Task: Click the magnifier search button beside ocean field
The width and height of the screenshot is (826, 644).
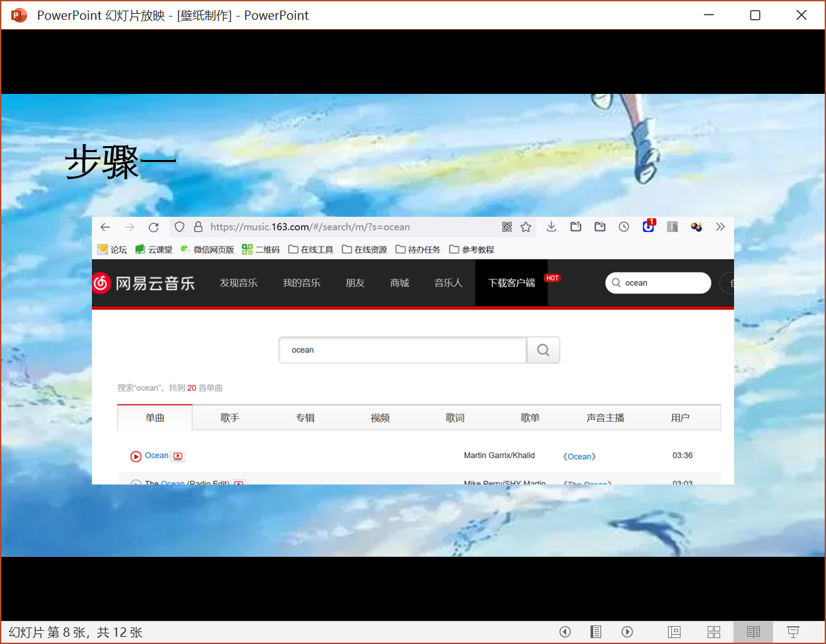Action: coord(544,350)
